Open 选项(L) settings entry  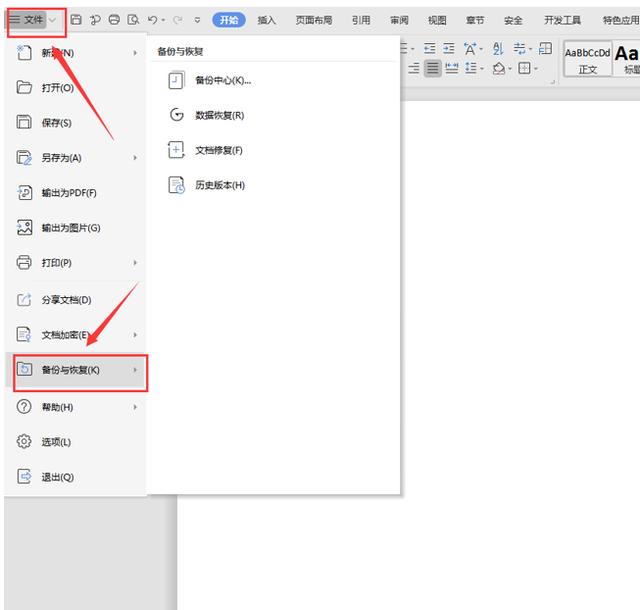(x=76, y=442)
